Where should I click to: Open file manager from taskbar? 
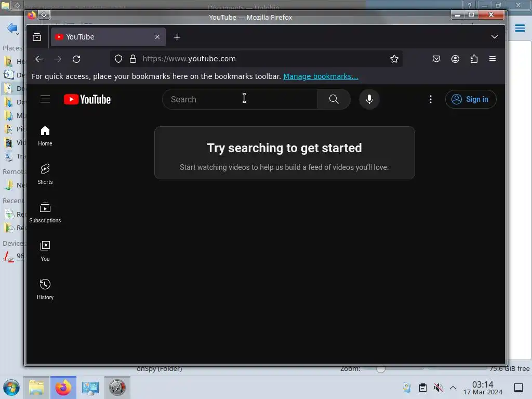coord(36,388)
